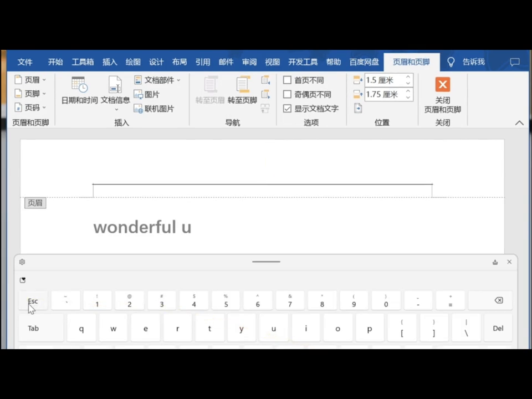532x399 pixels.
Task: Decrease the 1.5 厘米 value
Action: pos(408,83)
